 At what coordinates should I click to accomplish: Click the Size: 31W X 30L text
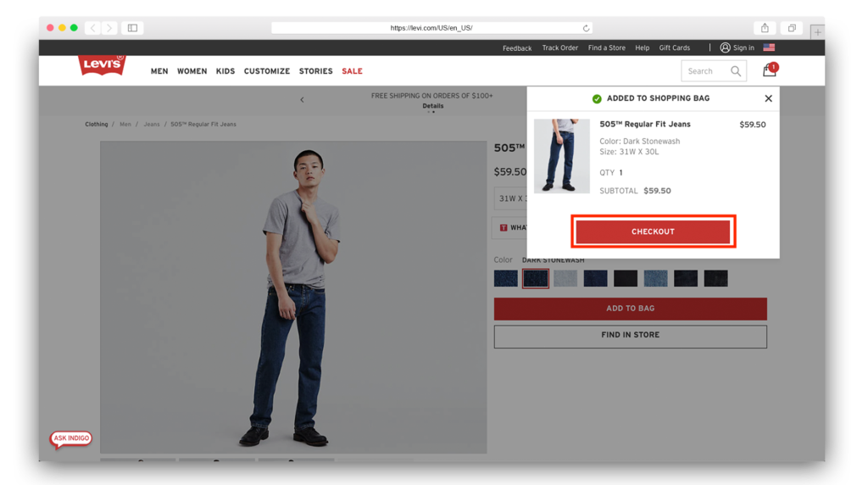point(630,152)
